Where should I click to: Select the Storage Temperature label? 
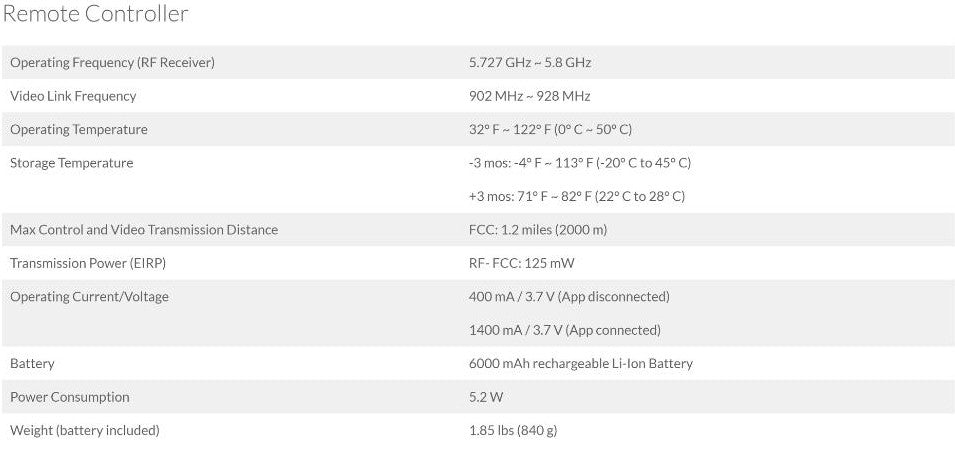(x=72, y=163)
